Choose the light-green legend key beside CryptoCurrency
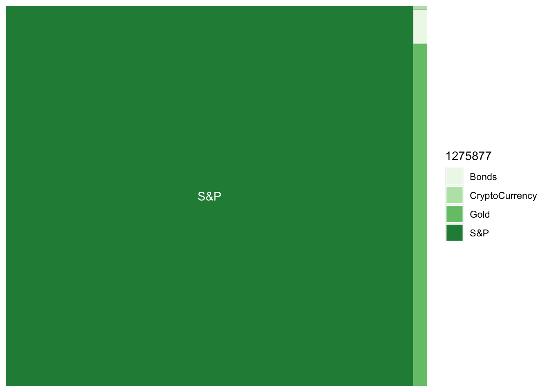Viewport: 549px width, 392px height. point(454,196)
